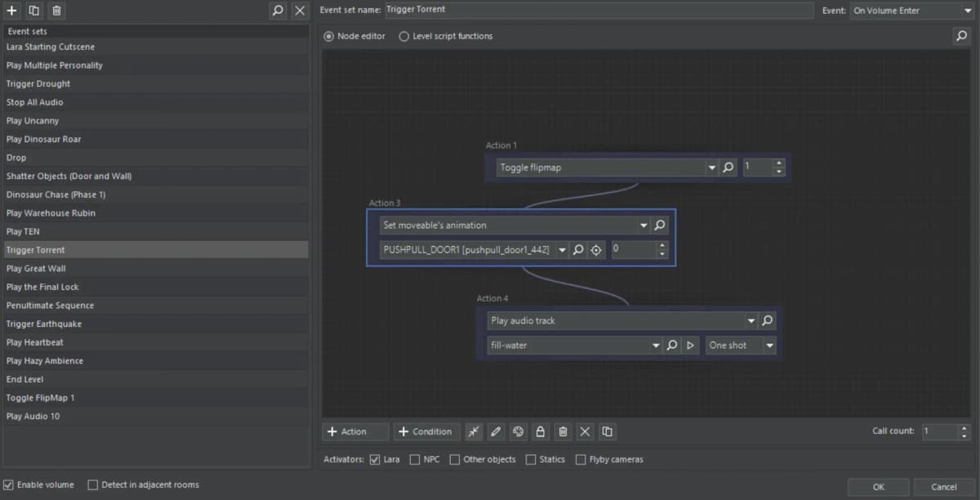Enable the Other objects activator
This screenshot has height=500, width=980.
[x=455, y=459]
